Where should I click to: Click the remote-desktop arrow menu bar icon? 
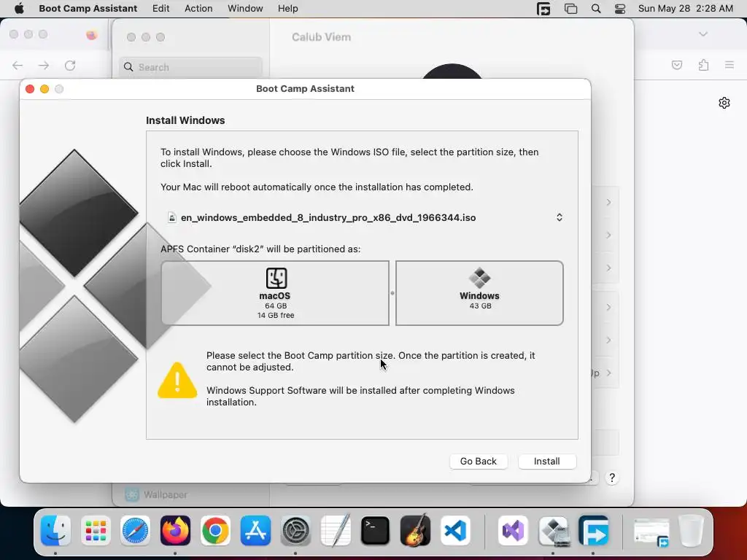click(543, 9)
